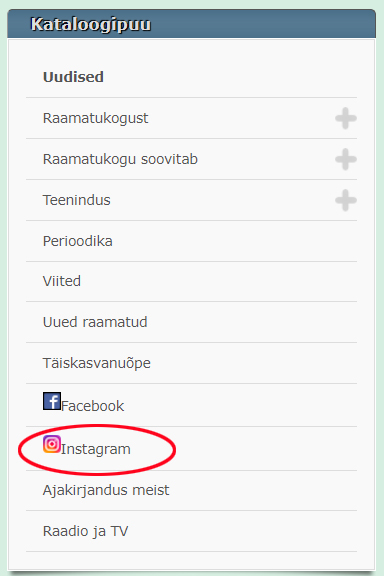Click the Instagram logo icon
The height and width of the screenshot is (576, 384).
coord(52,444)
